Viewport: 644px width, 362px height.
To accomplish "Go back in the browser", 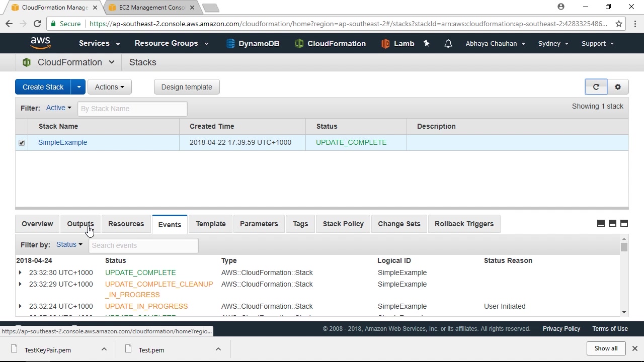I will (9, 24).
